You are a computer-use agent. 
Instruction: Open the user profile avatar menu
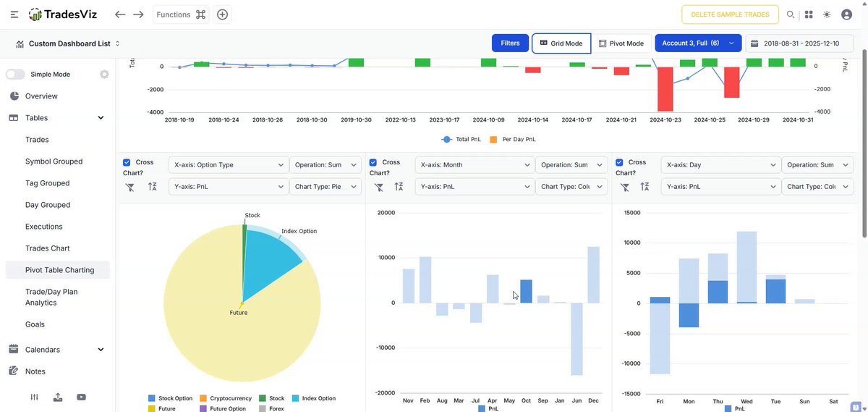(x=846, y=14)
